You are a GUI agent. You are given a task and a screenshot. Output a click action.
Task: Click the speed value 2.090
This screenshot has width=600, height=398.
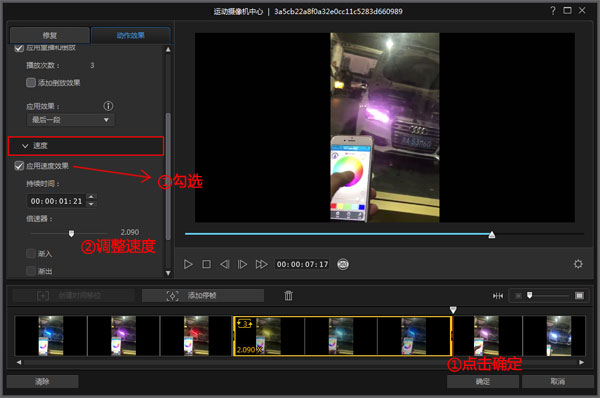pos(130,232)
